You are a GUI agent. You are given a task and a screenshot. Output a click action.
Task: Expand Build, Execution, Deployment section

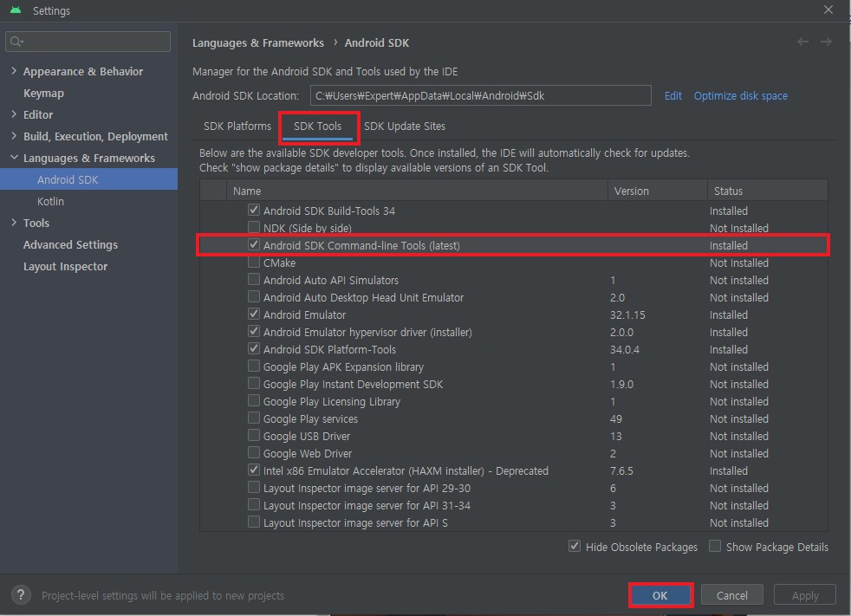pos(14,136)
